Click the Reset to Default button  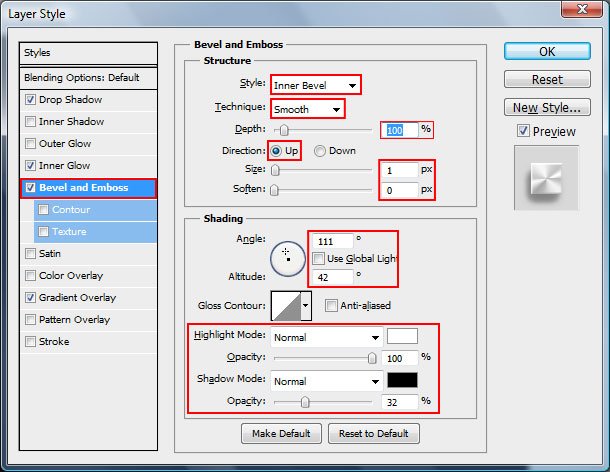tap(374, 433)
